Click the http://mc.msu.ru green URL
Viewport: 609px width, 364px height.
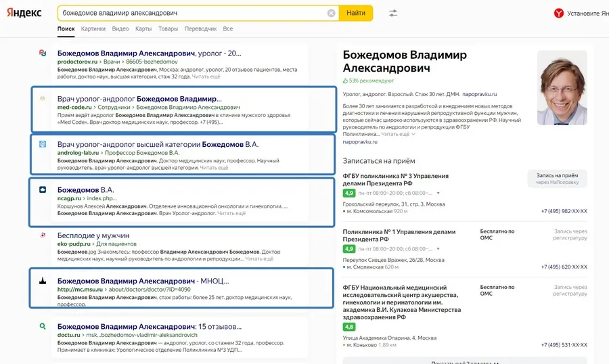[x=80, y=290]
